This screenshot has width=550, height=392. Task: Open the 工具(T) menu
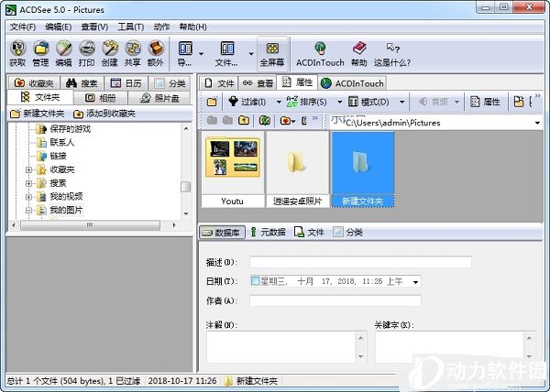[x=131, y=27]
